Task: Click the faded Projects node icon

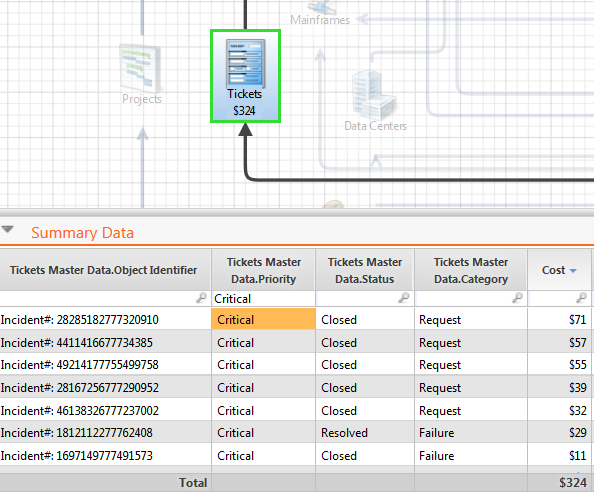Action: point(141,68)
